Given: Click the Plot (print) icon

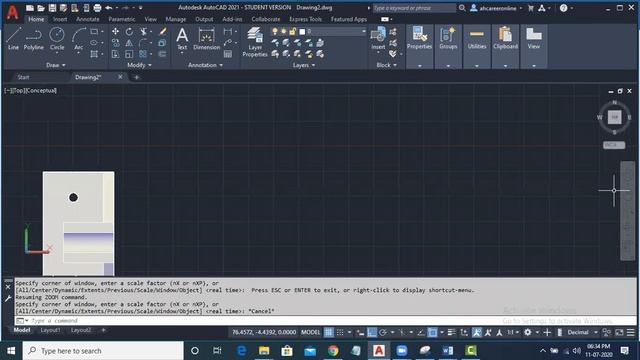Looking at the screenshot, I should pyautogui.click(x=97, y=8).
